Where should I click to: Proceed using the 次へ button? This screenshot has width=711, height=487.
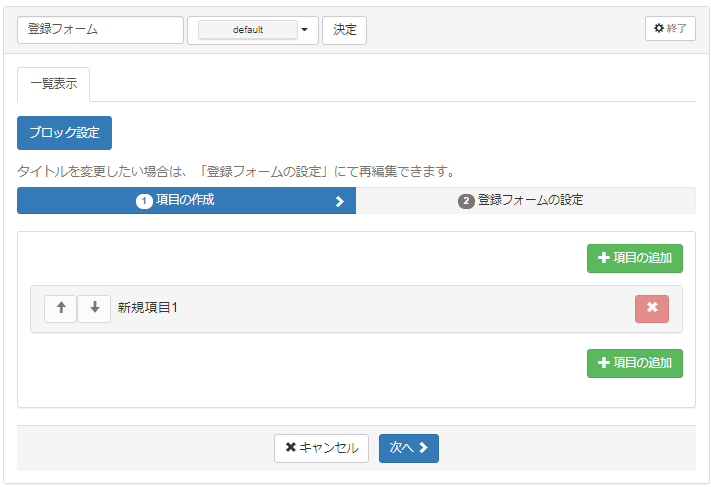coord(408,448)
